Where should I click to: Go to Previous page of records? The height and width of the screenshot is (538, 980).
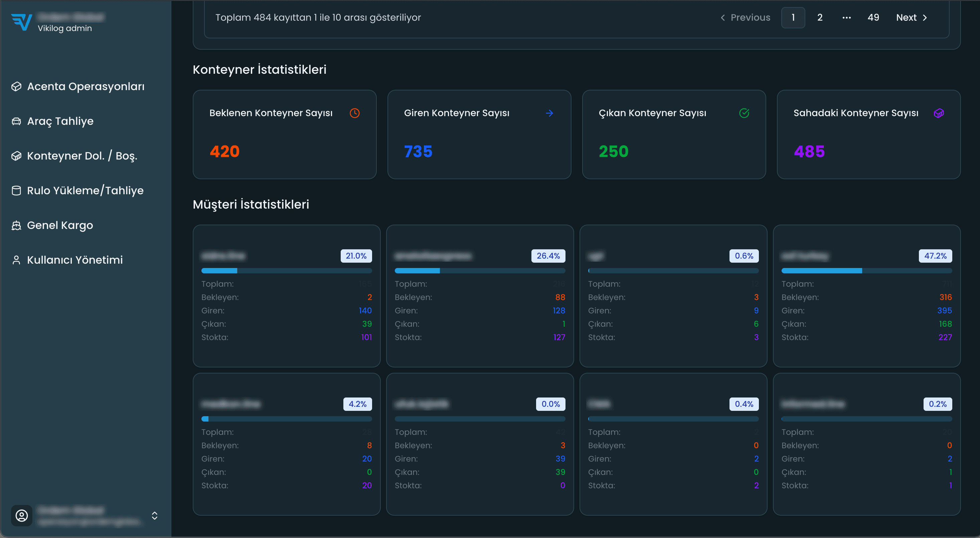pyautogui.click(x=745, y=17)
